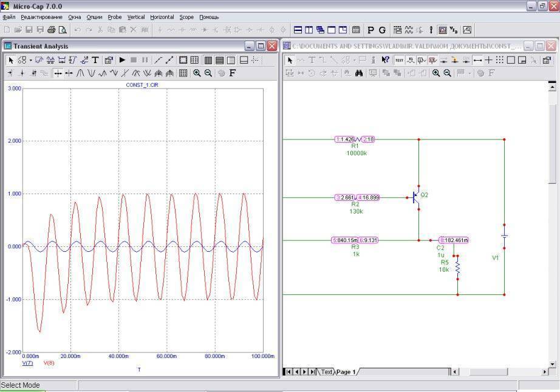This screenshot has width=560, height=392.
Task: Toggle the data points grid in plot toolbar
Action: coord(194,60)
